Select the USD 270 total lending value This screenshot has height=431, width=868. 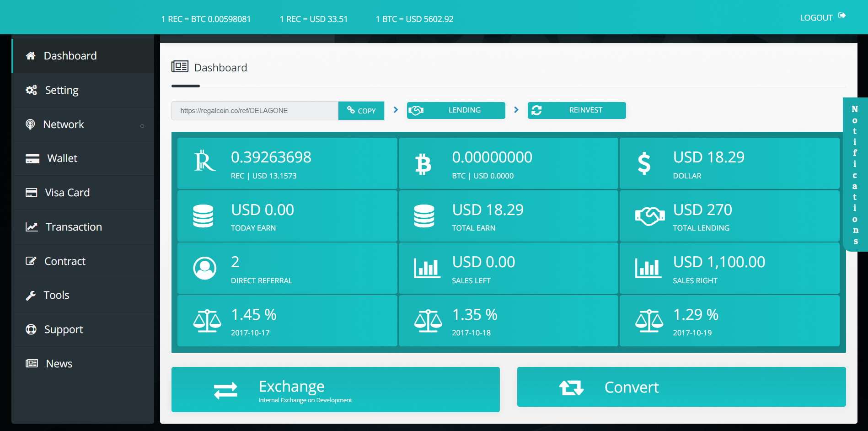tap(702, 210)
